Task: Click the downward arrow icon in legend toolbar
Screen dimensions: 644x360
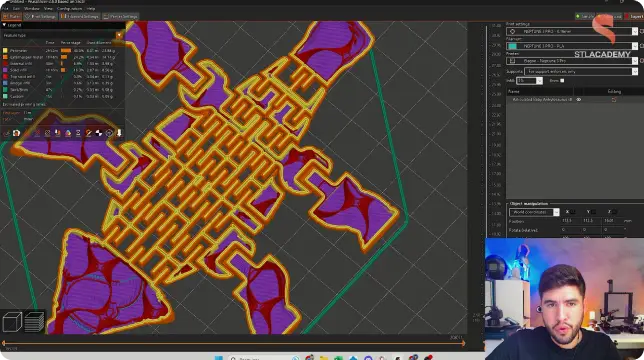Action: click(119, 133)
